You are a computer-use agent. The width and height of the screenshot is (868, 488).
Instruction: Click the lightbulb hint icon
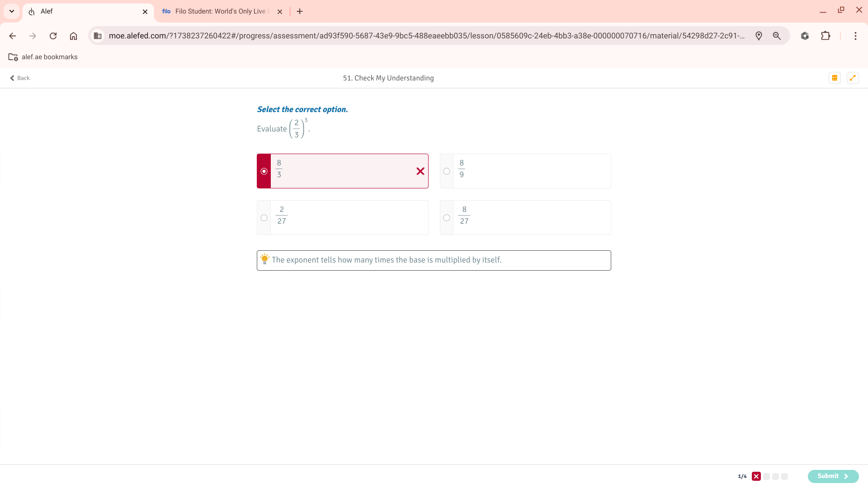point(264,259)
